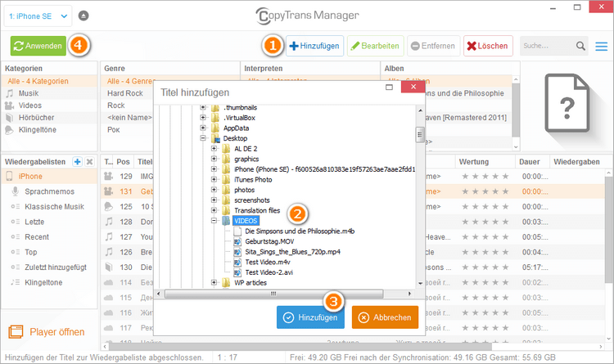Click the dialog vertical scrollbar thumb

coord(420,135)
